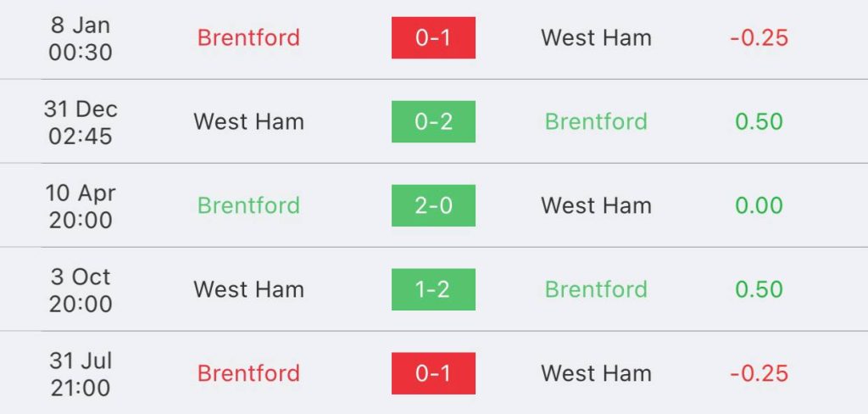Click the 0.00 handicap value
Viewport: 868px width, 414px height.
point(759,205)
